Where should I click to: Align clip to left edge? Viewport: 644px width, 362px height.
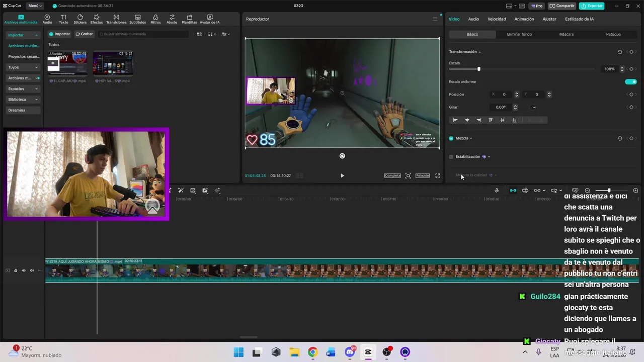455,120
